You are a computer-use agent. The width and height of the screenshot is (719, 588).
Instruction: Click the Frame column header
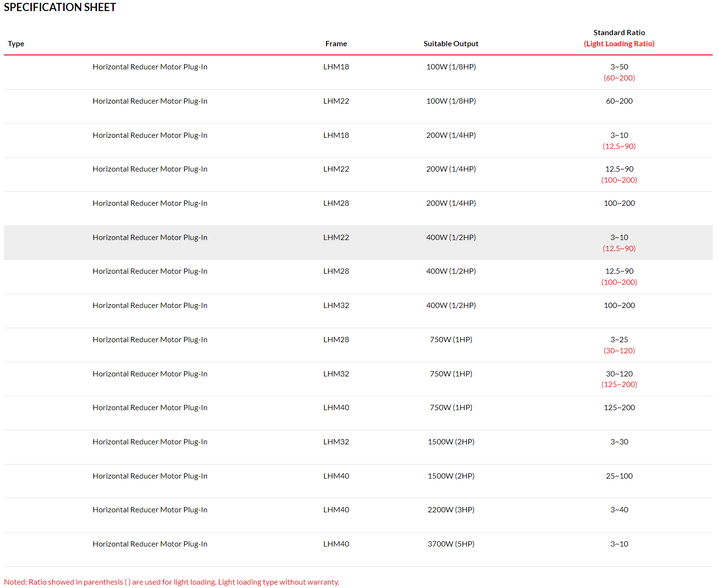tap(336, 44)
